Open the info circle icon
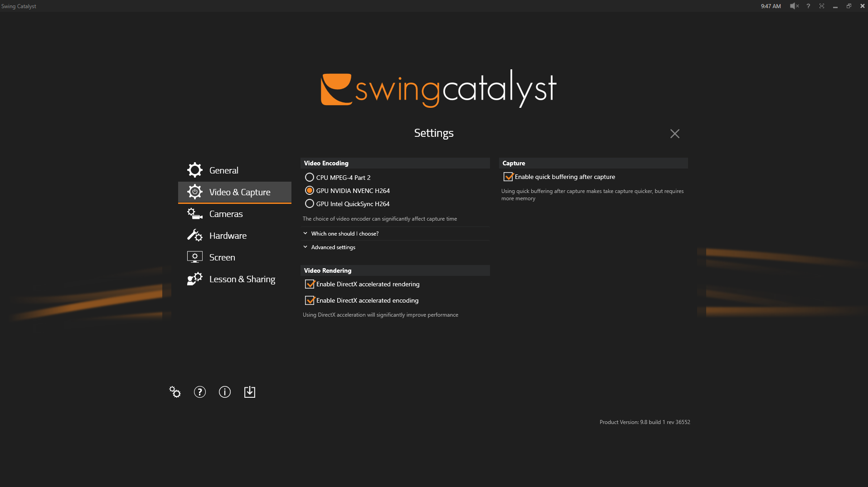Image resolution: width=868 pixels, height=487 pixels. click(225, 392)
